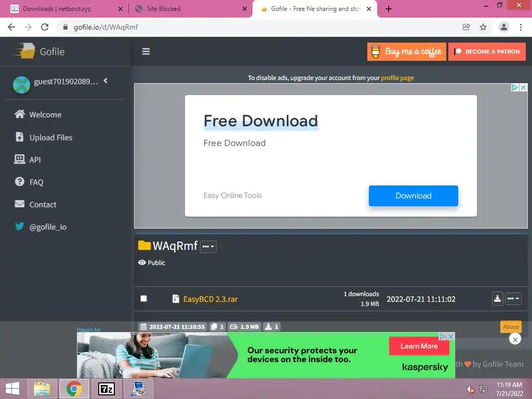The width and height of the screenshot is (532, 399).
Task: Switch to Downloads | netboot.xyz tab
Action: pyautogui.click(x=57, y=9)
